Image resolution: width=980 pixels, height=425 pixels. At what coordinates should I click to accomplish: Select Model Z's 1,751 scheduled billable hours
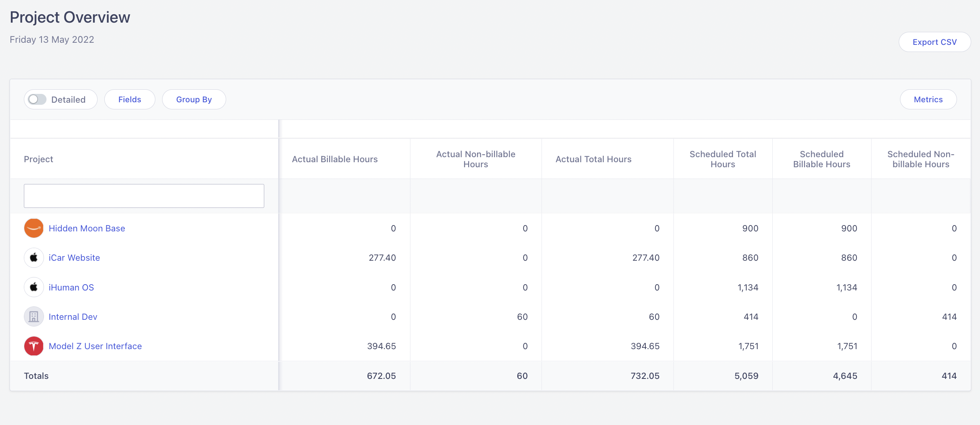(x=847, y=346)
